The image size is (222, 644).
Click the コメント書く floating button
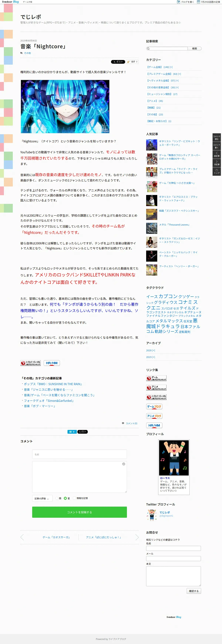tap(216, 146)
